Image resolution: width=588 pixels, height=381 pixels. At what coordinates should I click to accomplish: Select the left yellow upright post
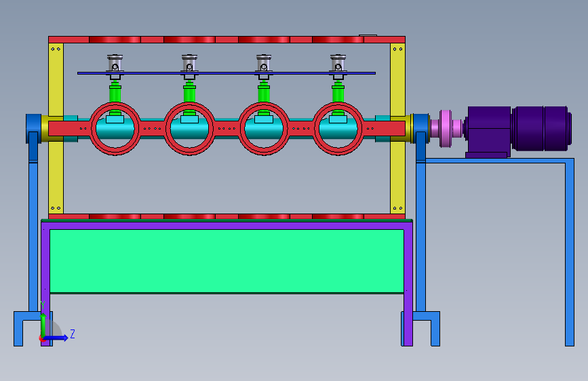pos(56,128)
